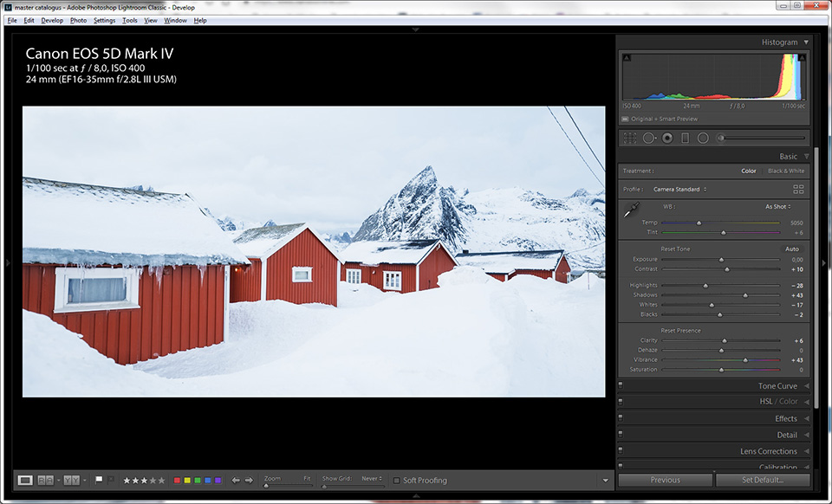The image size is (832, 504).
Task: Toggle the shadow clipping indicator in histogram
Action: click(627, 58)
